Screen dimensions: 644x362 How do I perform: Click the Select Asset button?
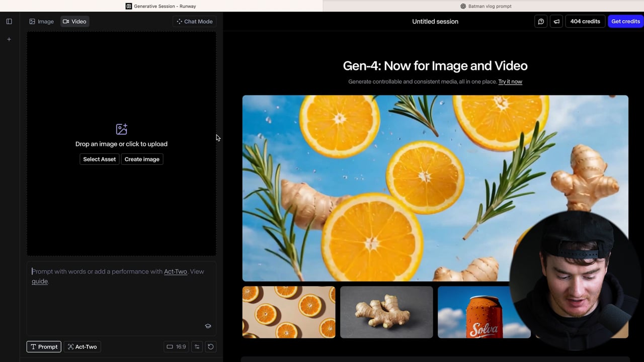tap(99, 159)
